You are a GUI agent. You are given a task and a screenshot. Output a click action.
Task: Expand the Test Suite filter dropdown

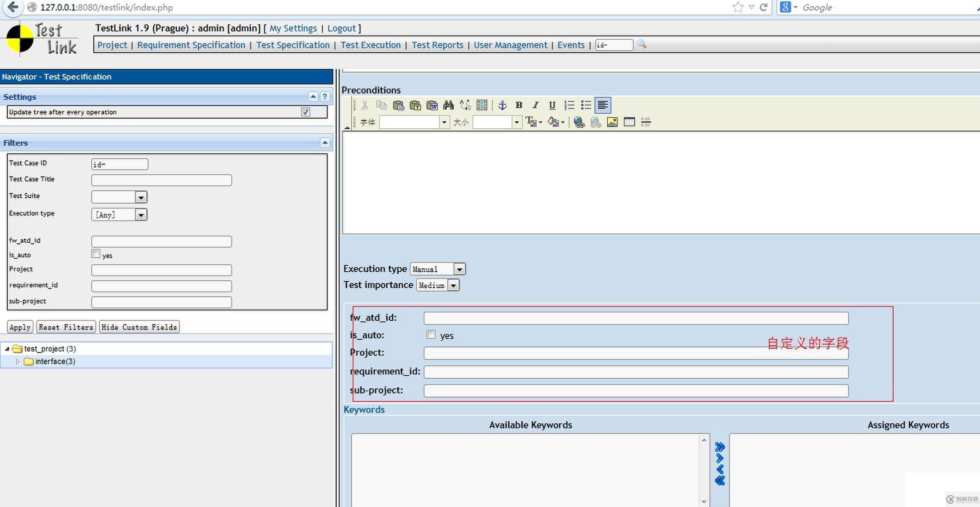pyautogui.click(x=141, y=197)
